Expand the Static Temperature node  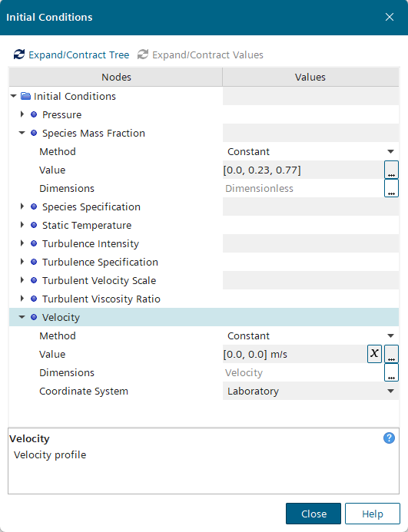pyautogui.click(x=22, y=225)
